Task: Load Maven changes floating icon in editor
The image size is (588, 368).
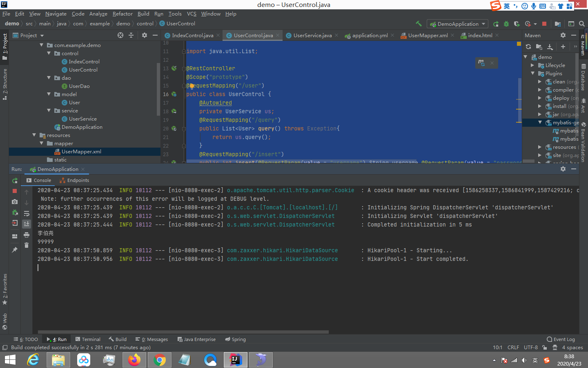Action: [x=481, y=63]
